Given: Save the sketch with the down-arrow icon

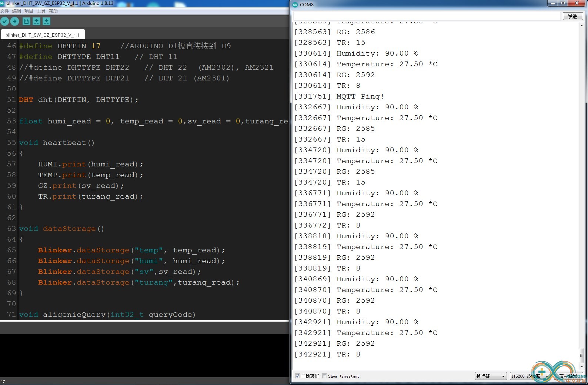Looking at the screenshot, I should pos(46,21).
